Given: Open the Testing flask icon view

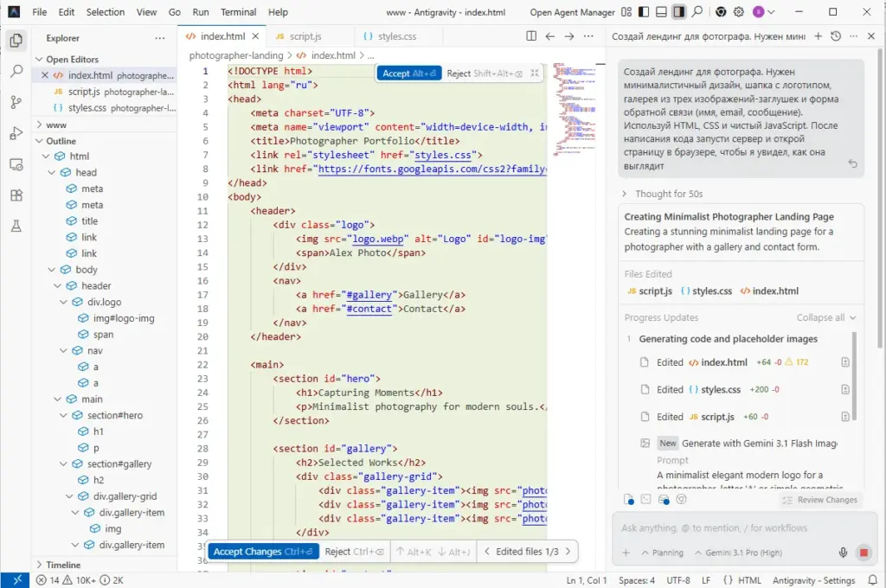Looking at the screenshot, I should (16, 227).
